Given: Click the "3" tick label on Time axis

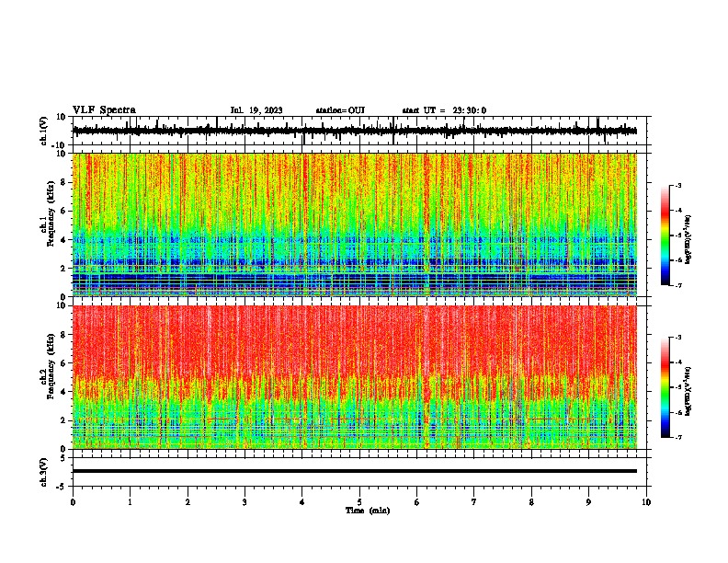Looking at the screenshot, I should coord(245,502).
